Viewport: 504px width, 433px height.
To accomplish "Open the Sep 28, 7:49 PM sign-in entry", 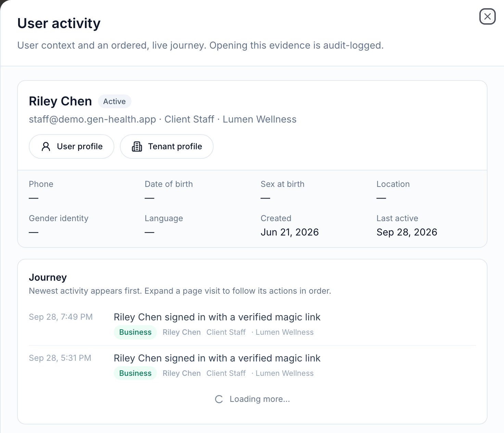I will pyautogui.click(x=252, y=325).
